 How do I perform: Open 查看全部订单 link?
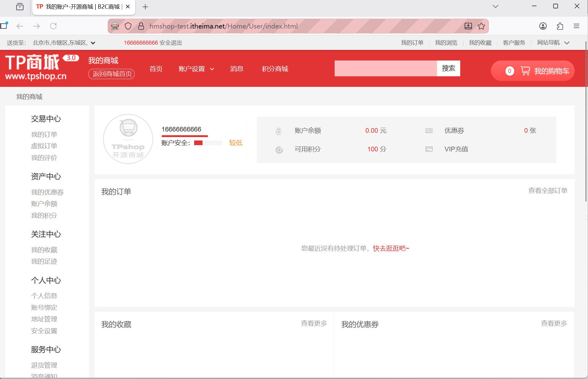click(548, 191)
